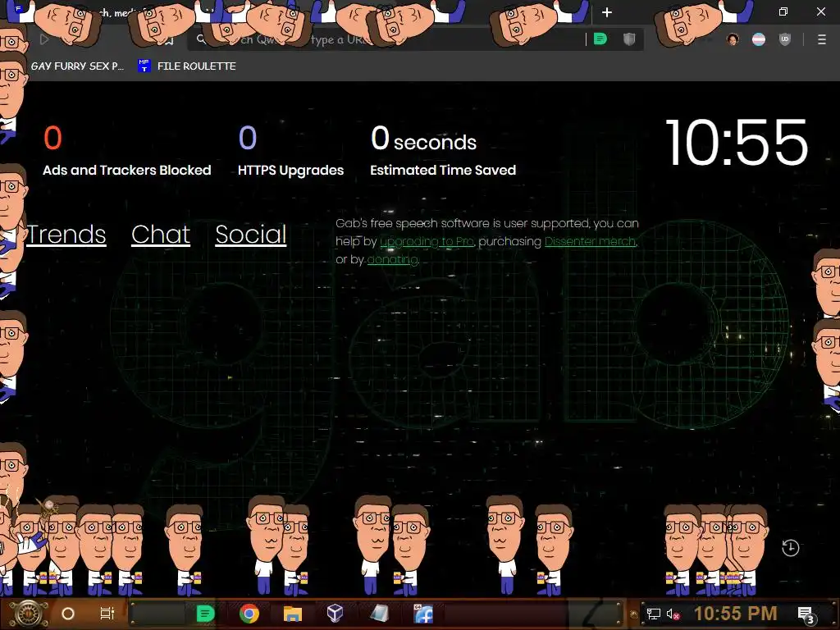Click the 10:55 PM taskbar clock
This screenshot has height=630, width=840.
(736, 614)
